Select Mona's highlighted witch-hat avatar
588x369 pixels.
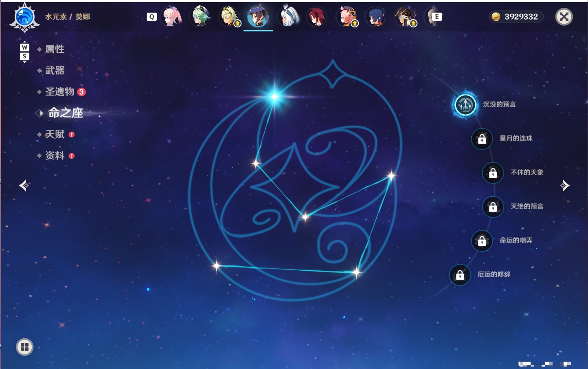tap(258, 17)
